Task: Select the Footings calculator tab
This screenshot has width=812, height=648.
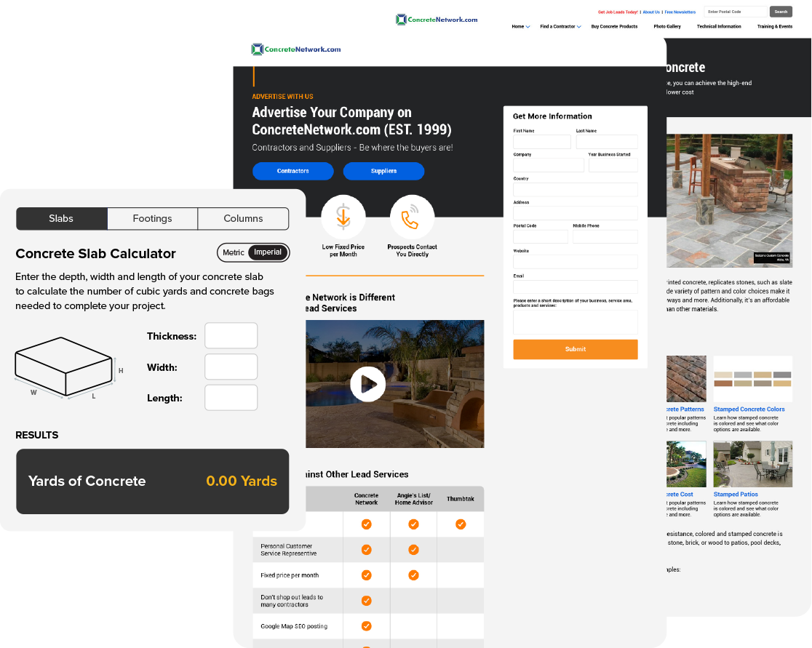Action: click(152, 218)
